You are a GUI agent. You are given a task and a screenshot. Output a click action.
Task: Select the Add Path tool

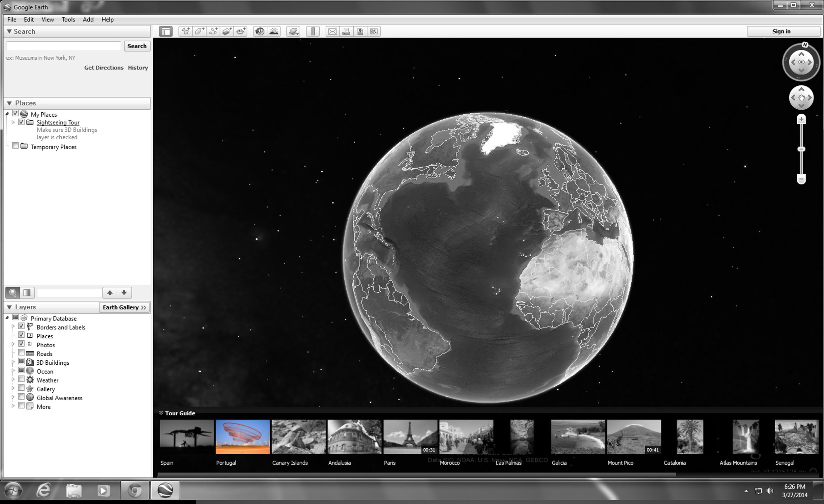213,31
